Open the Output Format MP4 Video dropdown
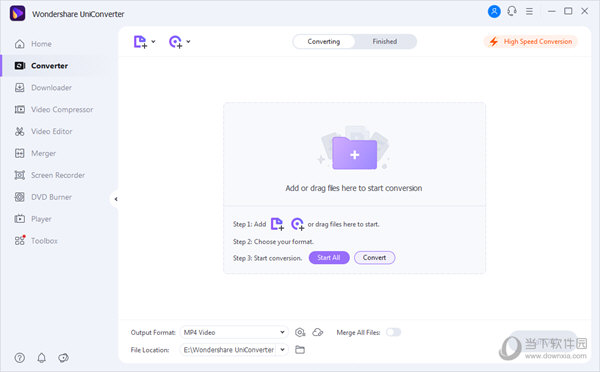The height and width of the screenshot is (372, 600). 234,332
